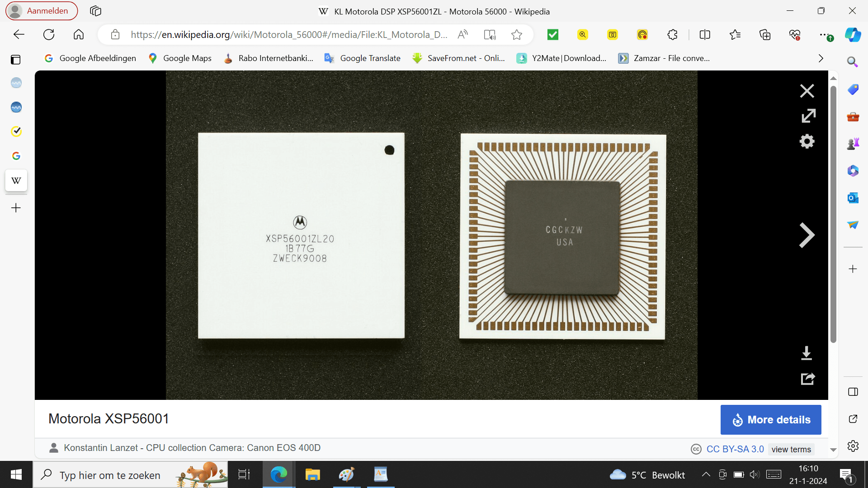Open the sidebar Search tool
Screen dimensions: 868x488
[853, 62]
